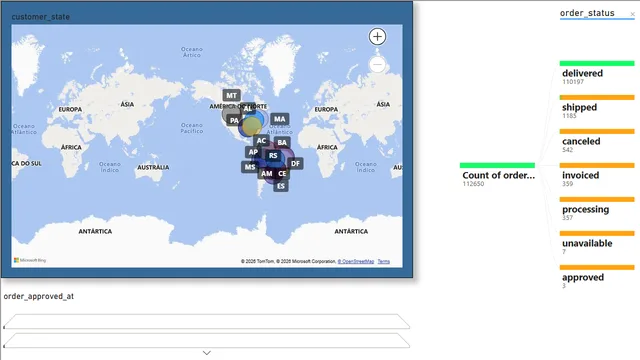The width and height of the screenshot is (640, 360).
Task: Remove order_status level with X icon
Action: coord(632,14)
